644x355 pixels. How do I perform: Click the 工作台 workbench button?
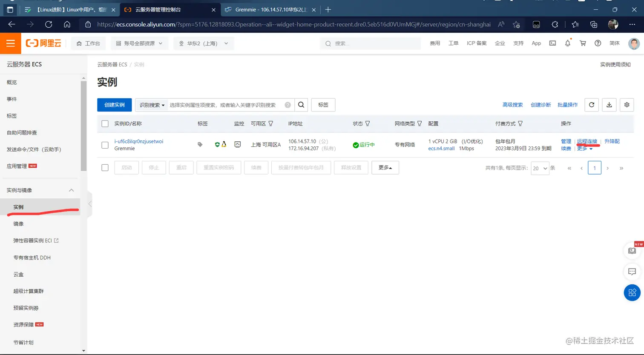pos(89,43)
